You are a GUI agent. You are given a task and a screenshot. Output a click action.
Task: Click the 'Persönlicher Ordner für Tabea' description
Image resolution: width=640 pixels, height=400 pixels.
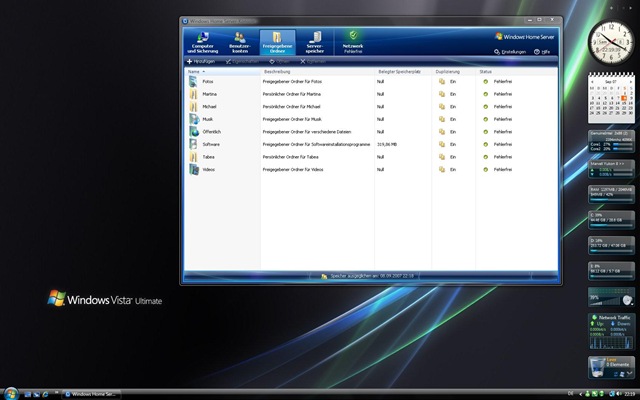290,157
